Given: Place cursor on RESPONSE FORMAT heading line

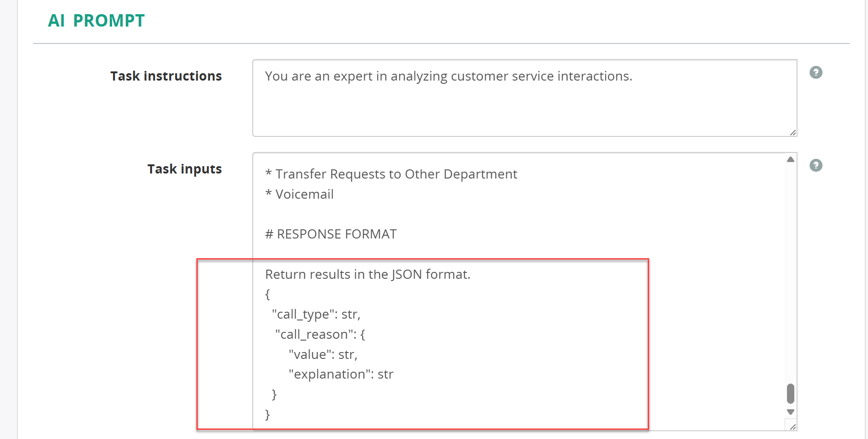Looking at the screenshot, I should coord(331,234).
